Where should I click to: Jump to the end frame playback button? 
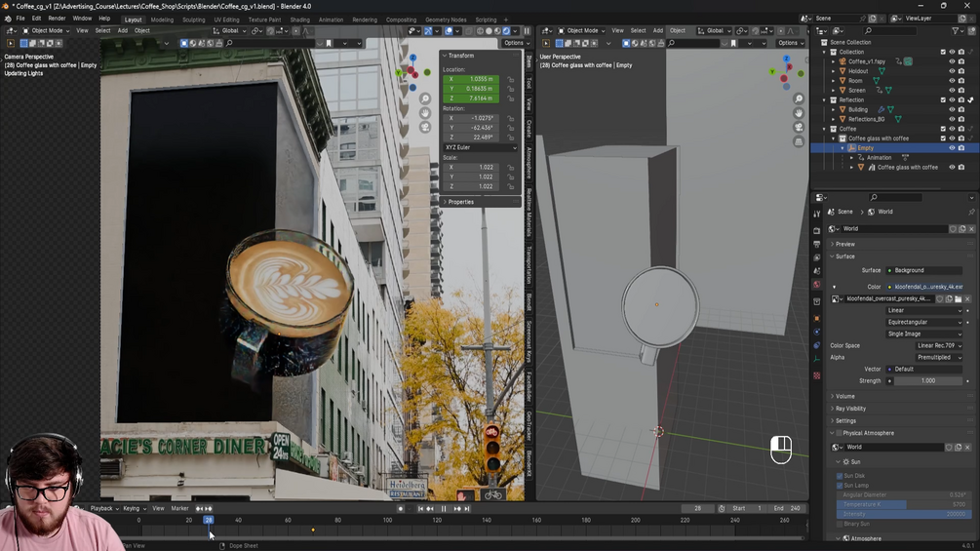point(467,508)
